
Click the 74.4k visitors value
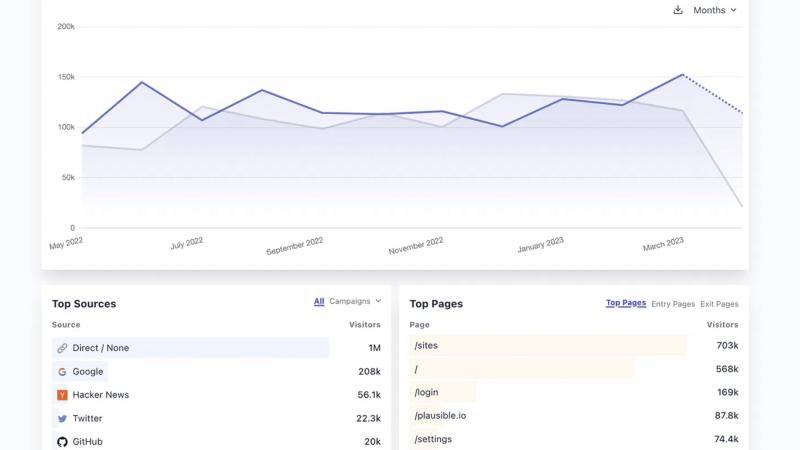click(727, 439)
